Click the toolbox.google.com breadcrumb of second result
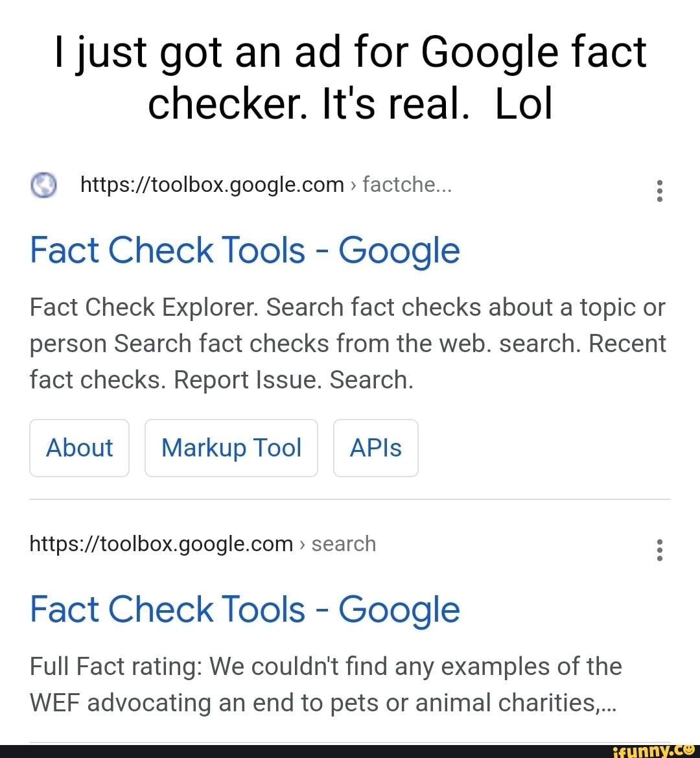The width and height of the screenshot is (700, 758). click(161, 544)
